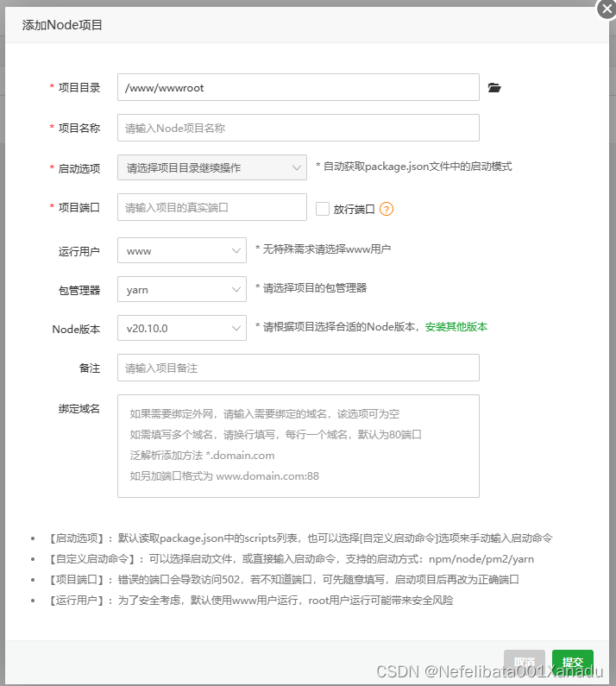This screenshot has width=616, height=686.
Task: Click hint text 自动获取package.json文件中的启动模式
Action: click(x=418, y=167)
